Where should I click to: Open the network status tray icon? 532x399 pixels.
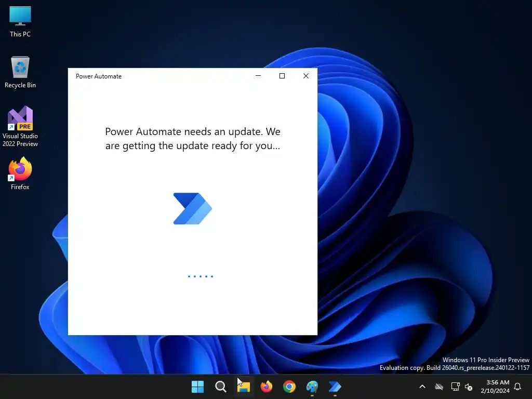pos(455,387)
